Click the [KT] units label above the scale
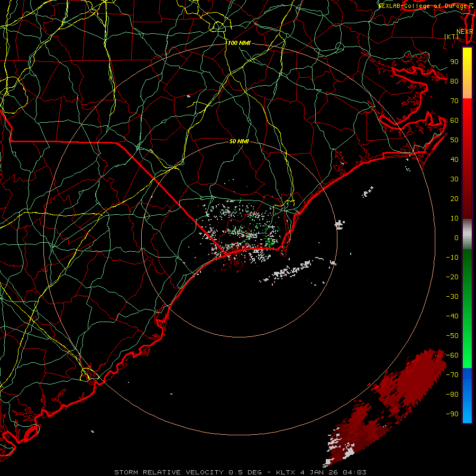The height and width of the screenshot is (476, 476). [452, 36]
